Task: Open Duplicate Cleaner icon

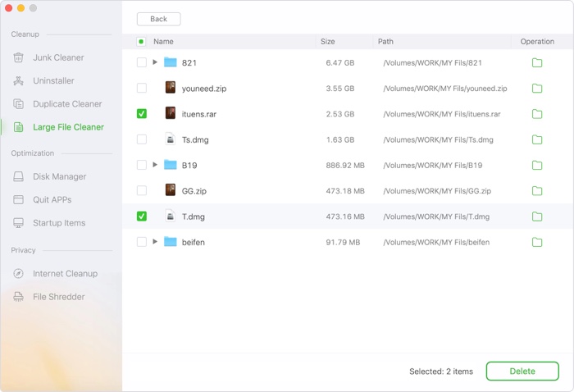Action: [x=18, y=104]
